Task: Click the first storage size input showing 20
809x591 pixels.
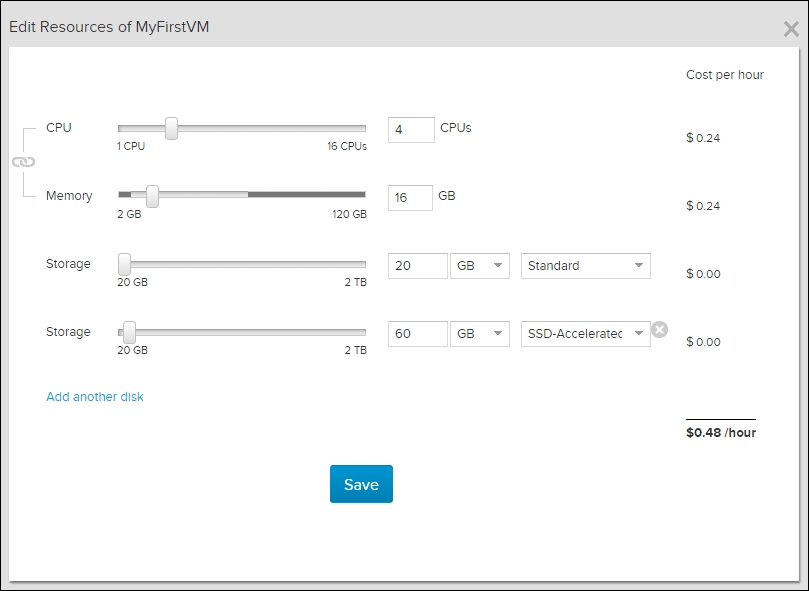Action: click(x=417, y=265)
